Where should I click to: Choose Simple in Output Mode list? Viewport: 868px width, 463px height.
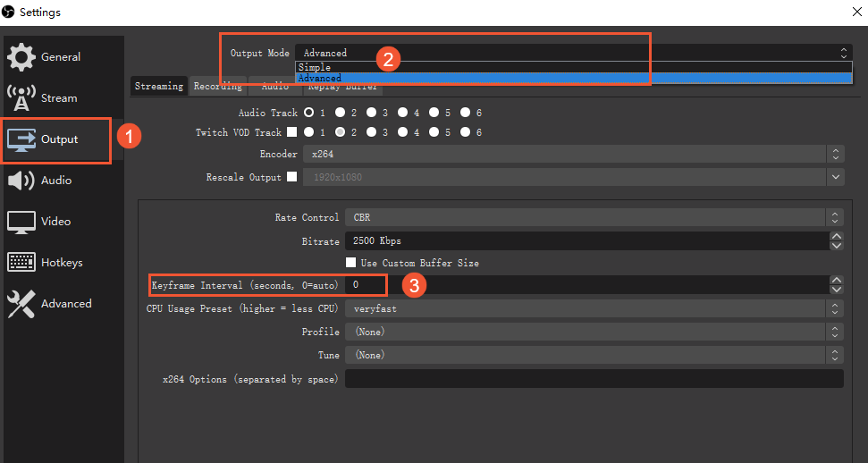pos(574,67)
